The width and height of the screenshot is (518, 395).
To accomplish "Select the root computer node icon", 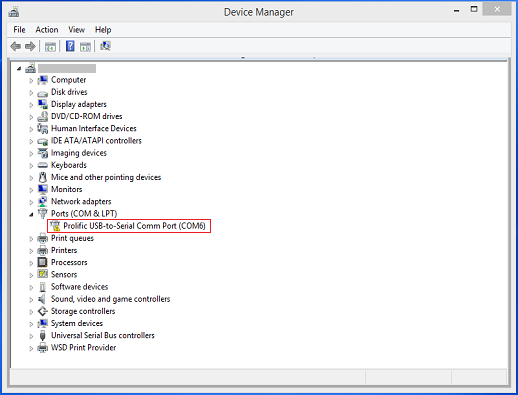I will [x=30, y=68].
